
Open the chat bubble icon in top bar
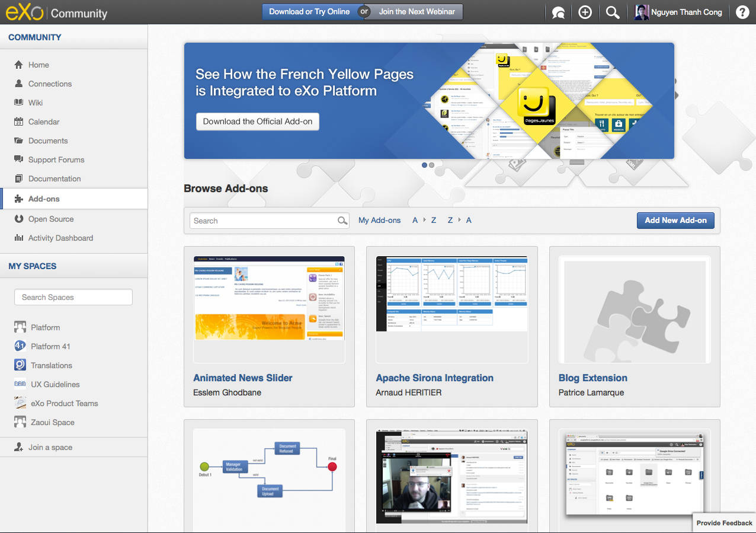pyautogui.click(x=558, y=12)
